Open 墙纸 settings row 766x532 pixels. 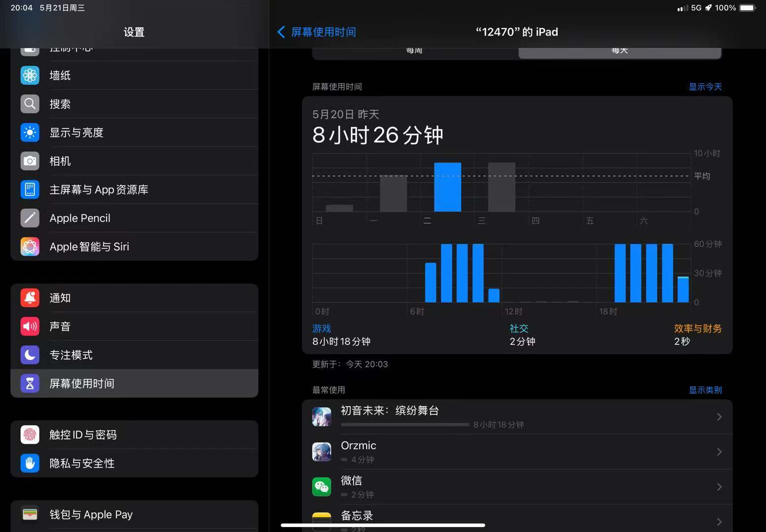134,75
